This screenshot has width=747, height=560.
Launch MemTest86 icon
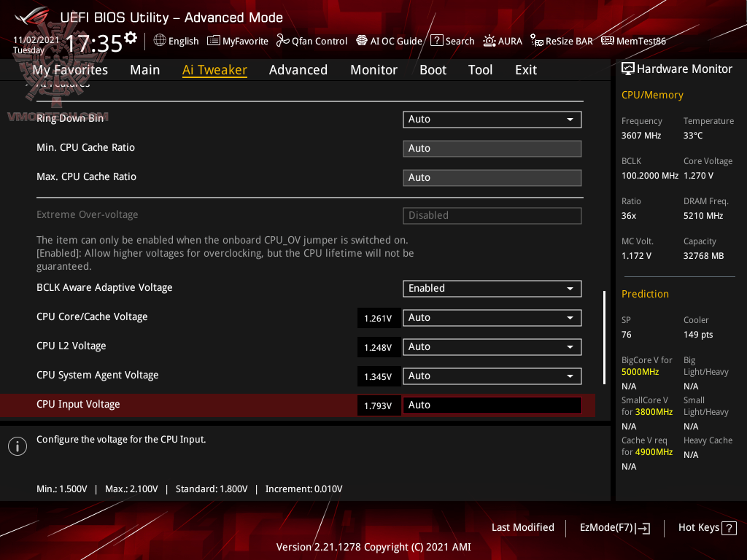[608, 41]
